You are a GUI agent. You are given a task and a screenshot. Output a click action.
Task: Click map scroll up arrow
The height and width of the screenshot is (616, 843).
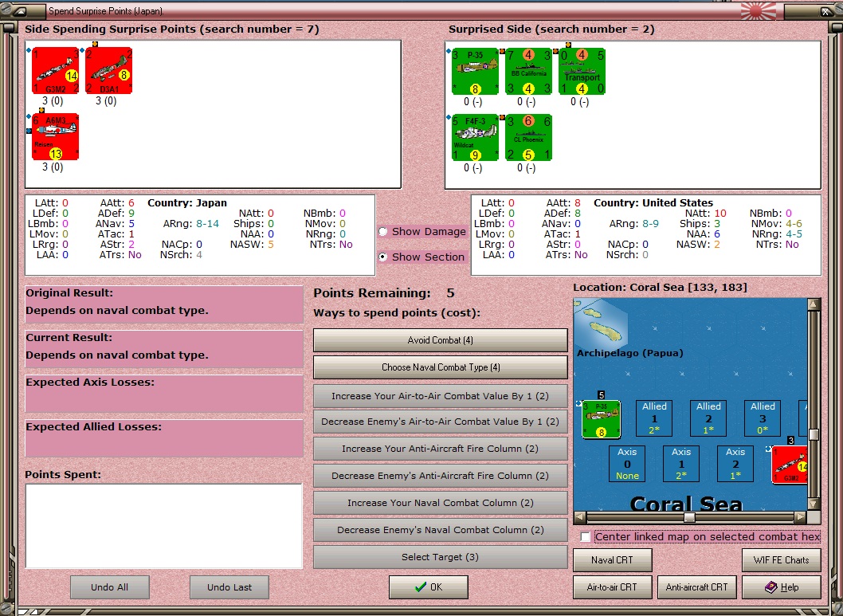pos(814,304)
